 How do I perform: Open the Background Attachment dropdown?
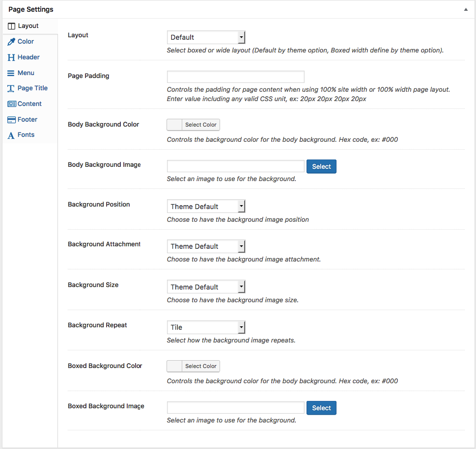pos(205,246)
